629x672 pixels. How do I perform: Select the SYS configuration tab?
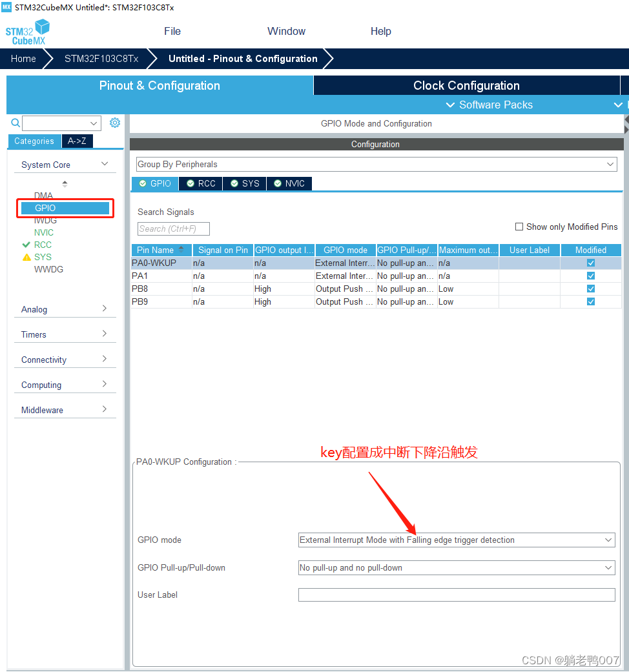(245, 183)
